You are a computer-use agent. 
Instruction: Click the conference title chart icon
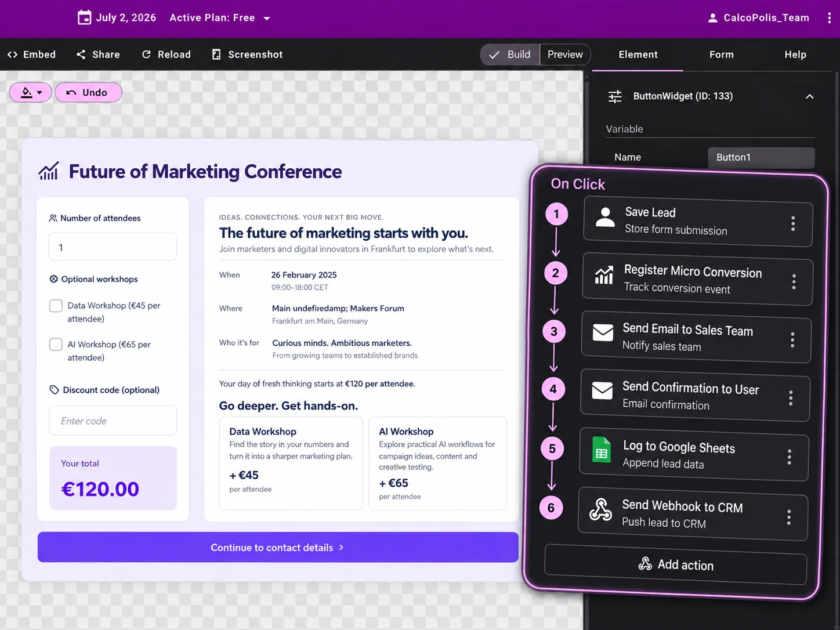click(x=49, y=171)
